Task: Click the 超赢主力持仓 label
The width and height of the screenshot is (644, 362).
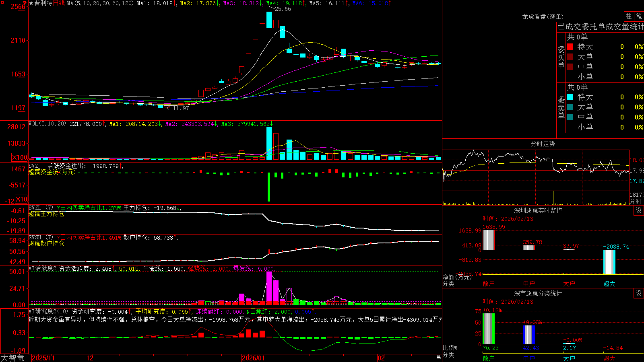Action: click(46, 214)
